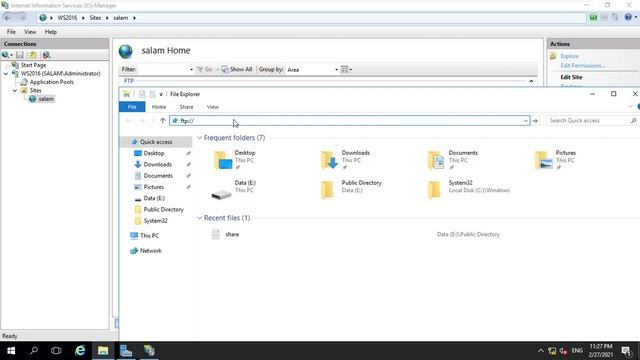Viewport: 640px width, 360px height.
Task: Open the Share ribbon tab in File Explorer
Action: (x=186, y=107)
